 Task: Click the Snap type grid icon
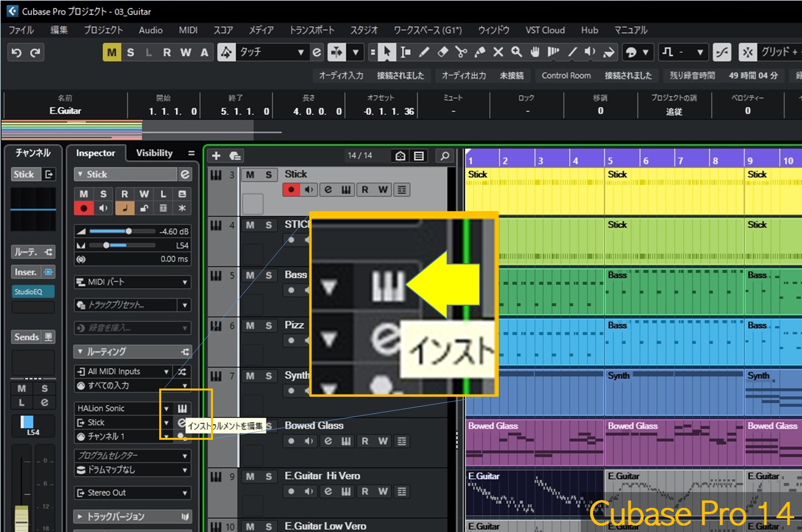748,52
